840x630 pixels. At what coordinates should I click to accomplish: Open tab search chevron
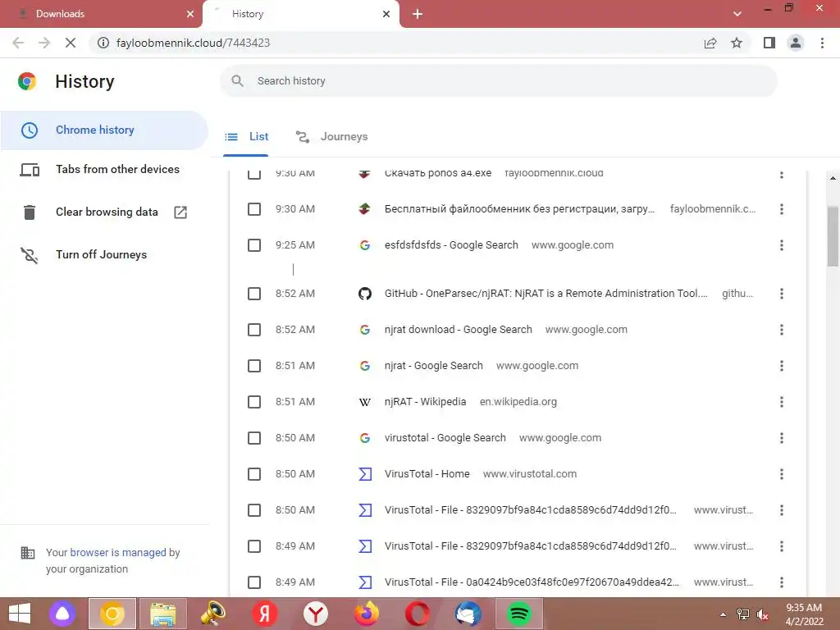(x=737, y=14)
